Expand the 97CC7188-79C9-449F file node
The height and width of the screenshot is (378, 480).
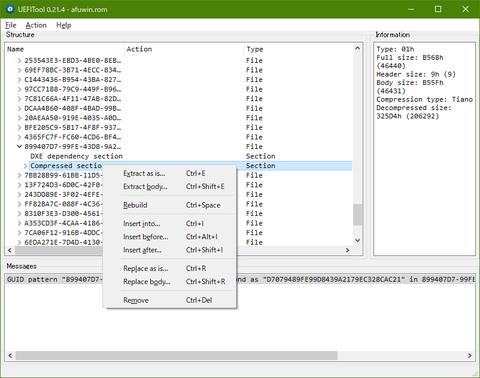[x=19, y=89]
